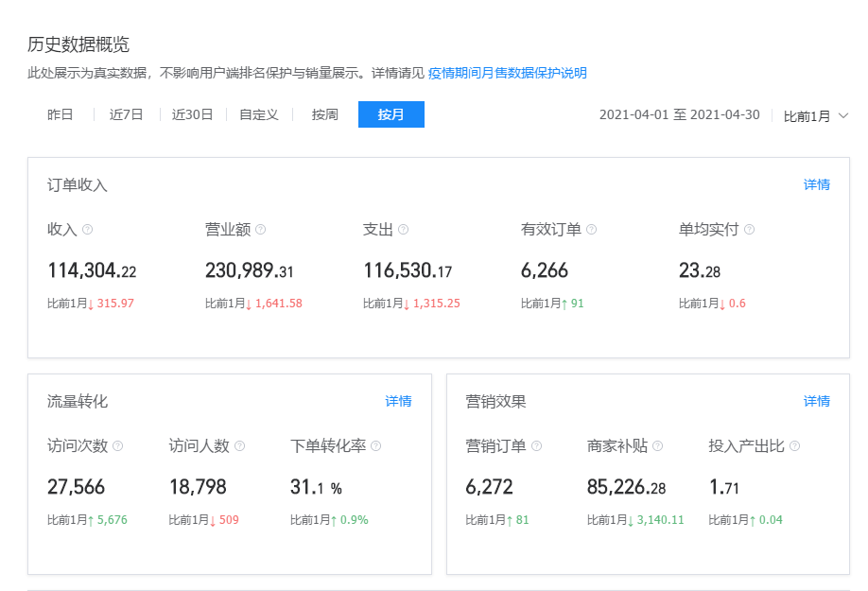Screen dimensions: 868x591
Task: Click the 历史数据概览 heading
Action: [x=78, y=44]
